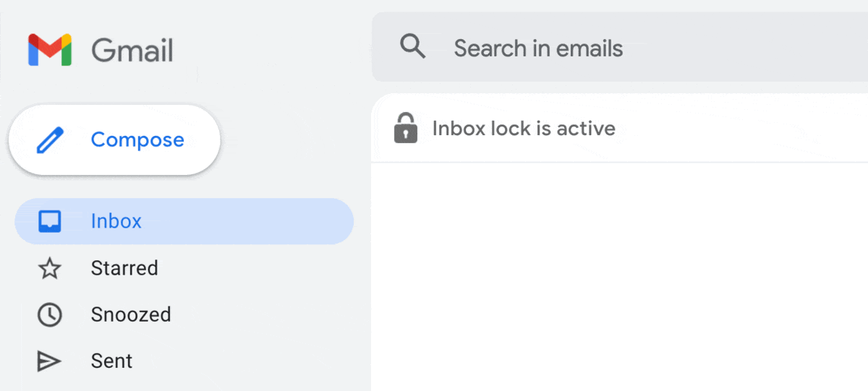Click the padlock icon in banner
Viewport: 868px width, 391px height.
tap(406, 128)
